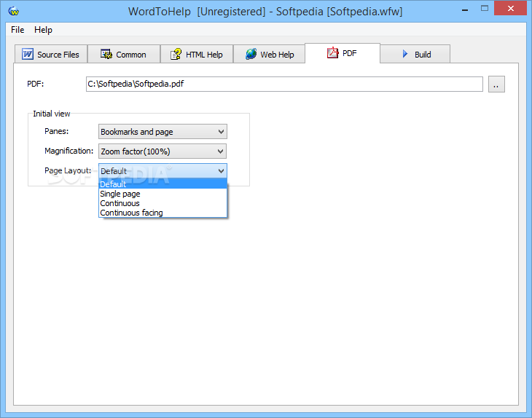Switch to the Source Files tab
The width and height of the screenshot is (532, 418).
coord(51,54)
